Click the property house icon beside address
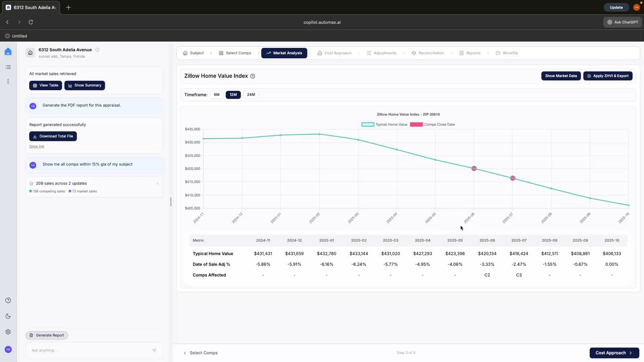The width and height of the screenshot is (644, 362). click(30, 53)
